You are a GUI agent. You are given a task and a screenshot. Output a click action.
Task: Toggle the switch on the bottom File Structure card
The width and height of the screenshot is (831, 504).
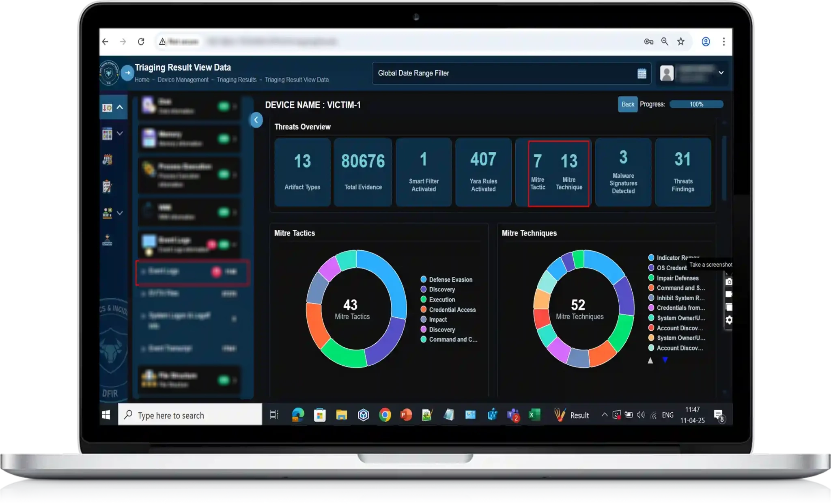(x=224, y=381)
